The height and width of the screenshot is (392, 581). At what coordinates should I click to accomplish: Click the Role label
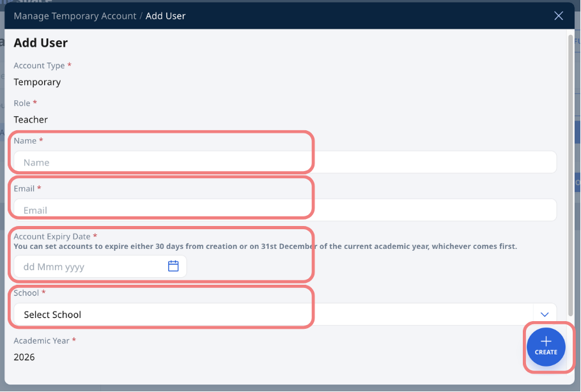click(x=22, y=103)
